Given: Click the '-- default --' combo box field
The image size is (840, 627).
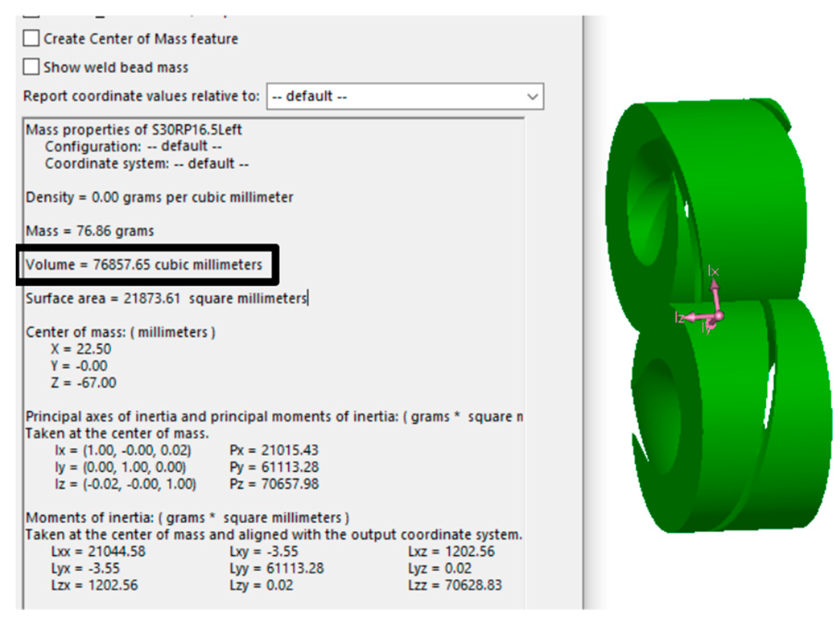Looking at the screenshot, I should (x=397, y=96).
